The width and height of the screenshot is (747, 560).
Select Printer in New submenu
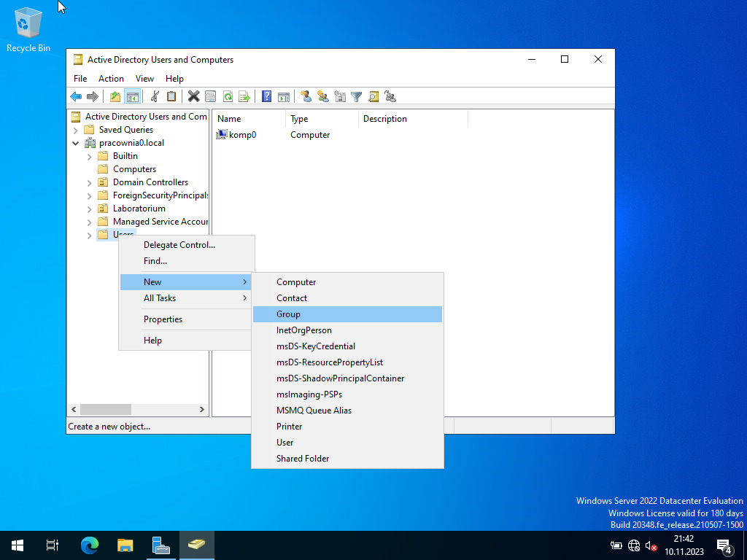[x=347, y=426]
